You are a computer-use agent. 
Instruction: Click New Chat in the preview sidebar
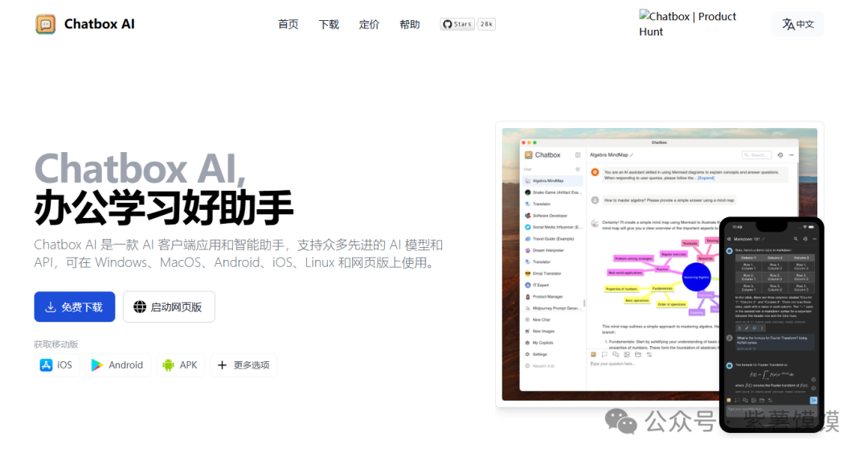[541, 319]
